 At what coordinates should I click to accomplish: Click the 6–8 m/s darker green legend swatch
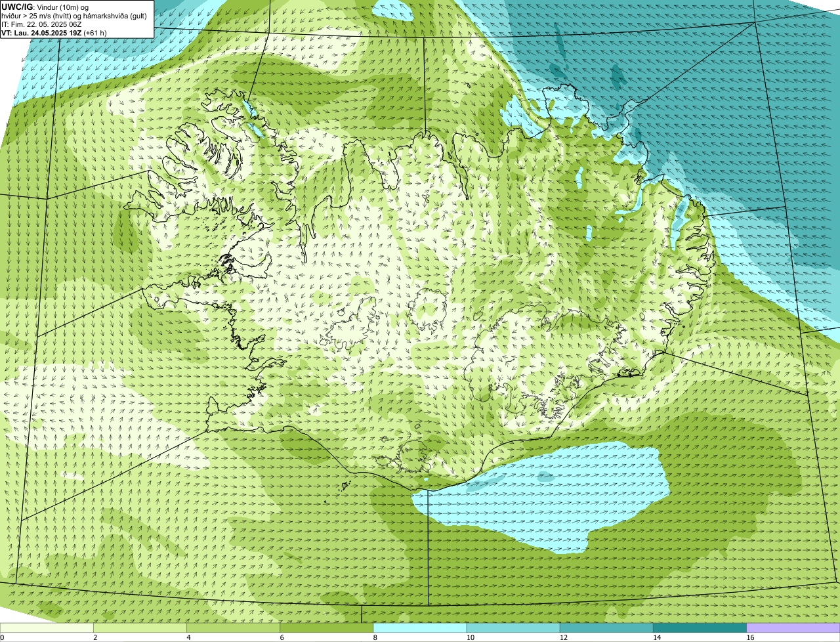click(327, 628)
